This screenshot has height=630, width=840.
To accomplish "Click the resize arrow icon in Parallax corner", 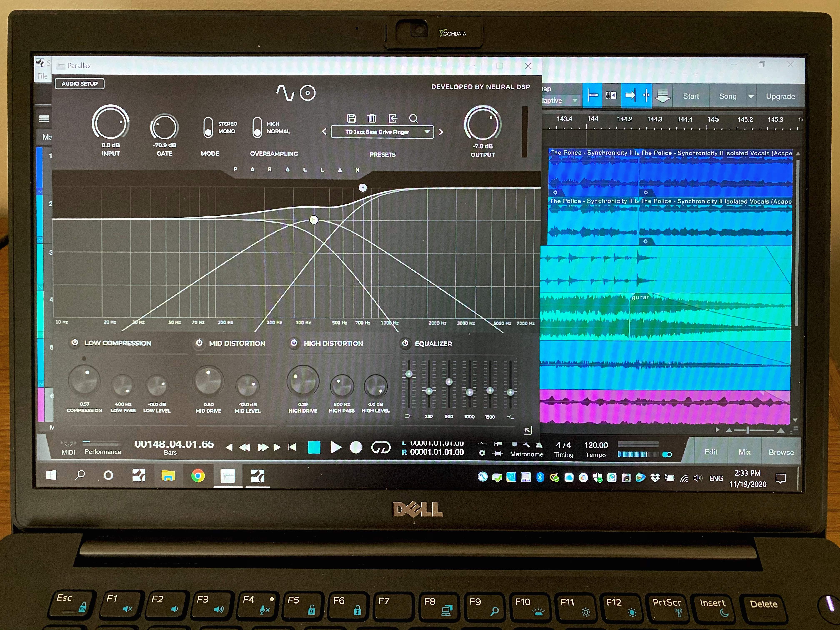I will (x=528, y=430).
